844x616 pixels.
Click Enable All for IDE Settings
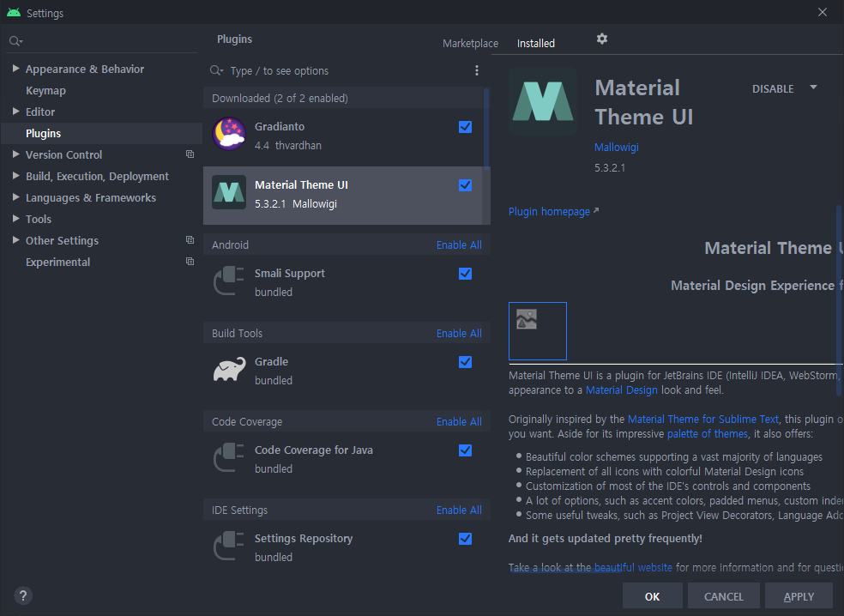tap(459, 510)
